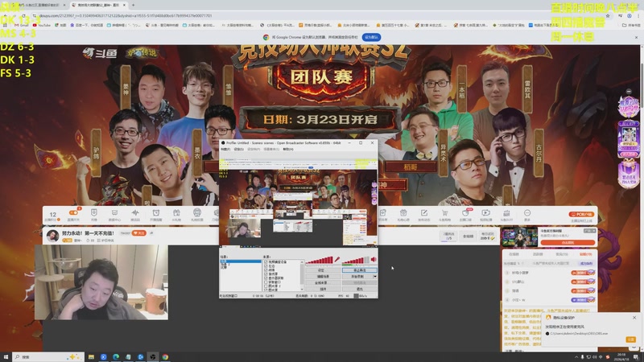
Task: Click the bar chart SVP icon in Douyu toolbar
Action: [506, 212]
